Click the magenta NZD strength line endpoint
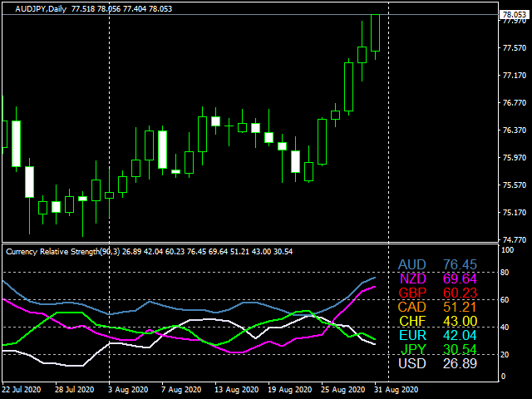 375,287
